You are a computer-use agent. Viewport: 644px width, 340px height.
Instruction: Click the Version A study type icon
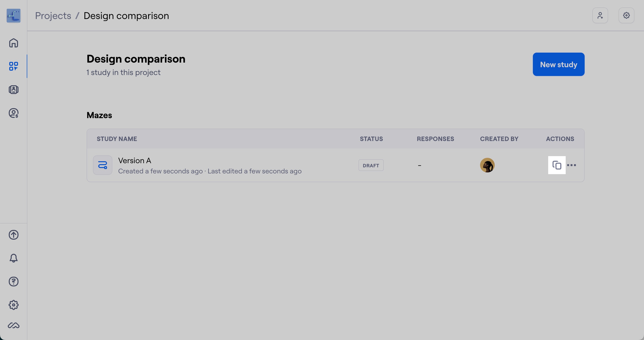(x=102, y=165)
